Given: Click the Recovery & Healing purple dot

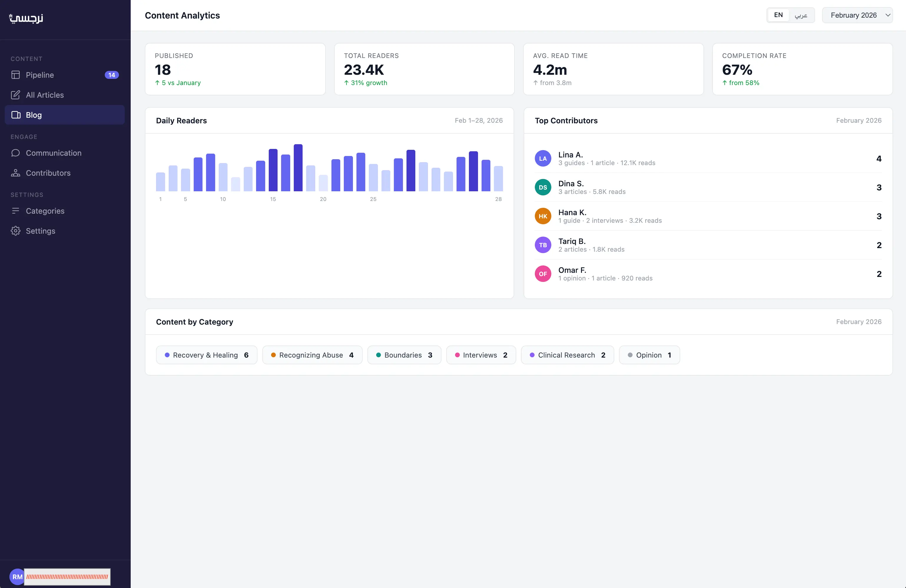Looking at the screenshot, I should (167, 355).
